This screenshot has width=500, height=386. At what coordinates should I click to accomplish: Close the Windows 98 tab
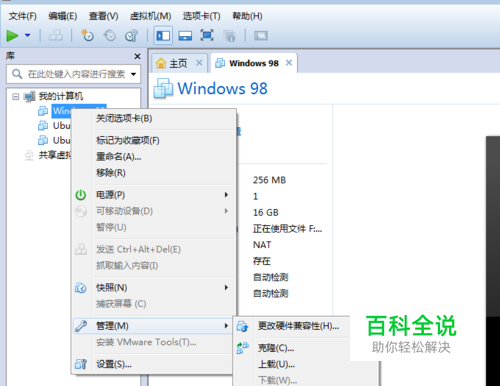pyautogui.click(x=289, y=62)
